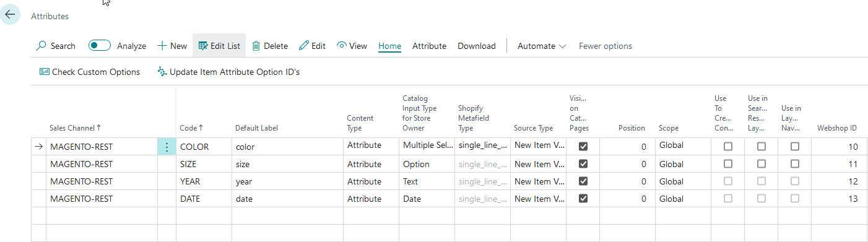Select the YEAR code cell
Viewport: 868px width, 242px height.
(204, 181)
